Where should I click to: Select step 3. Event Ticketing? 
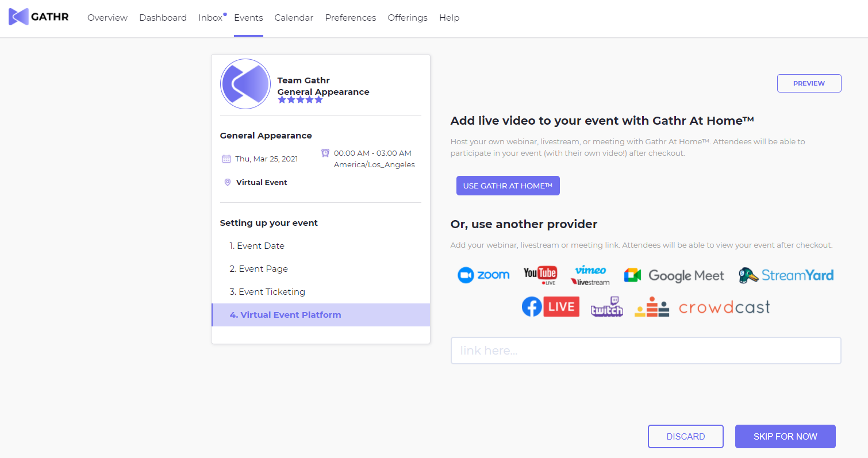pos(321,292)
